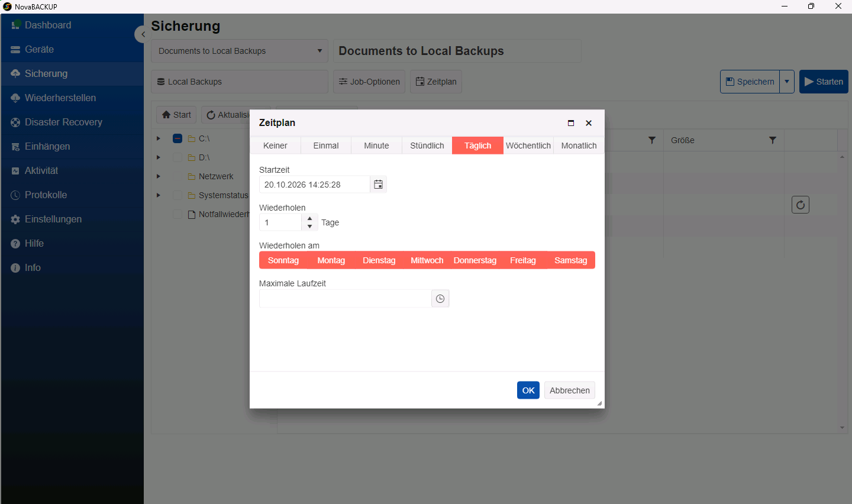Expand the Systemstatus tree node
Viewport: 852px width, 504px height.
159,195
